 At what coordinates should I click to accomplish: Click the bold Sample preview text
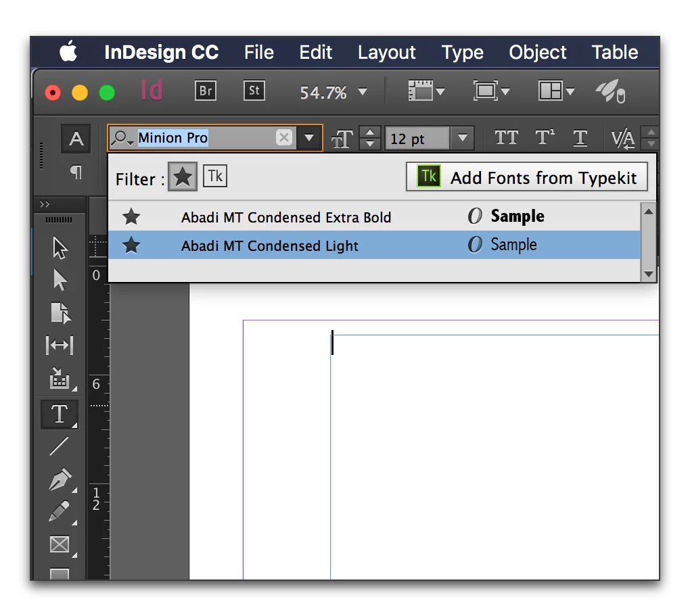click(x=517, y=216)
